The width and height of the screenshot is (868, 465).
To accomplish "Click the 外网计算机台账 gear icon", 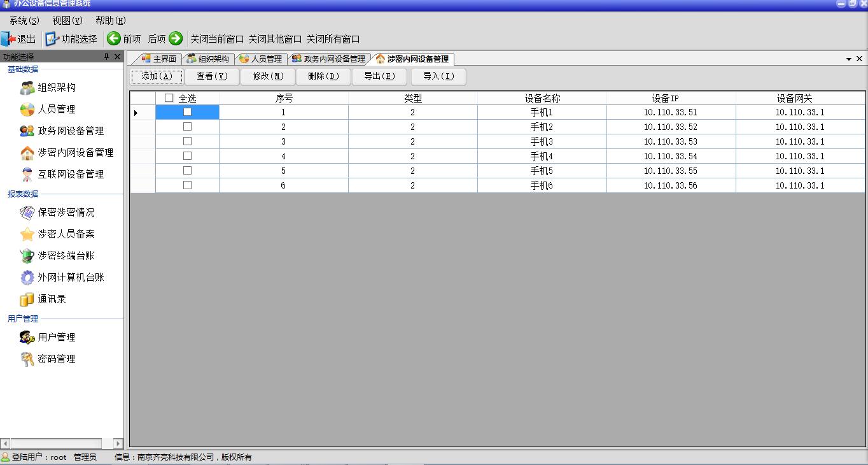I will 27,278.
